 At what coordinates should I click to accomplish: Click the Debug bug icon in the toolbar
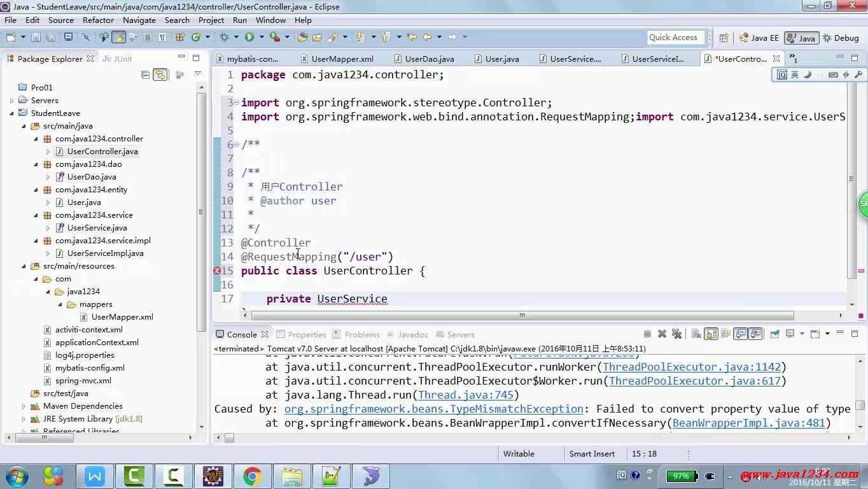coord(224,37)
